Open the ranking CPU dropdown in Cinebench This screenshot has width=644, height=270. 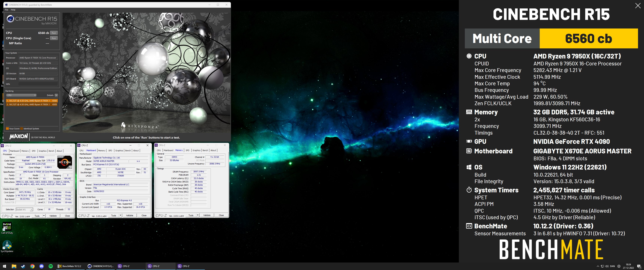point(21,95)
